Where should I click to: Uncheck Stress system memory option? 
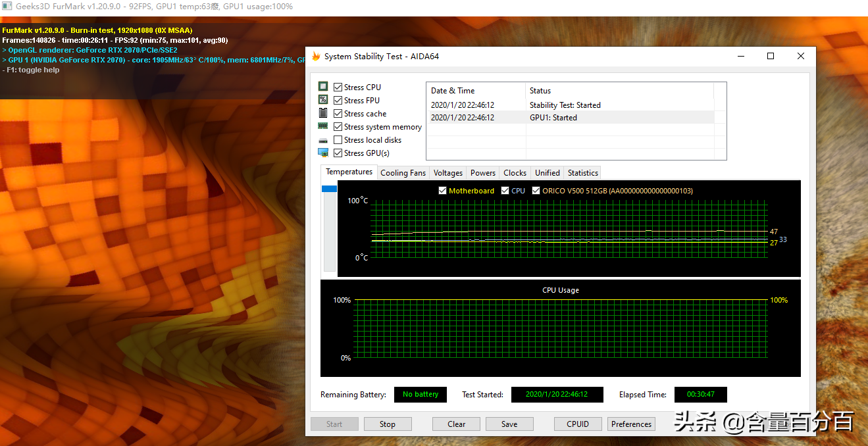tap(338, 126)
